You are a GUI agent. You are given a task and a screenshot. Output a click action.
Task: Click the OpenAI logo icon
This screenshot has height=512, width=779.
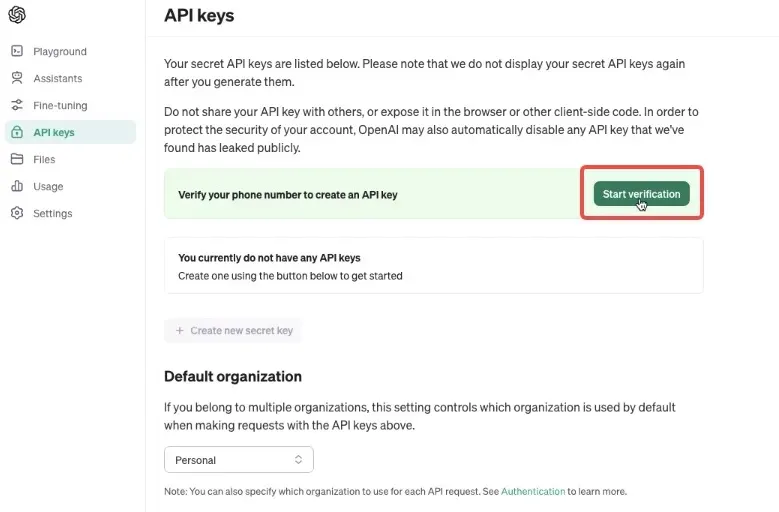click(x=17, y=15)
